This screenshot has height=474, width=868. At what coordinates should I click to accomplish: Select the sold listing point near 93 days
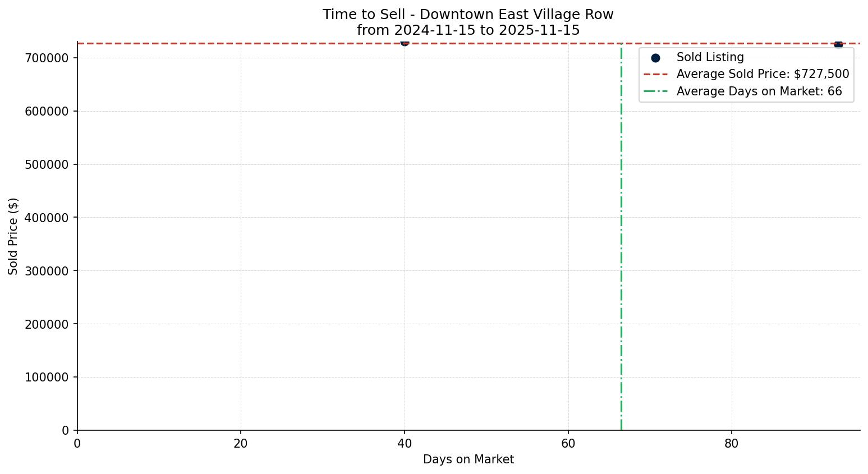click(838, 44)
